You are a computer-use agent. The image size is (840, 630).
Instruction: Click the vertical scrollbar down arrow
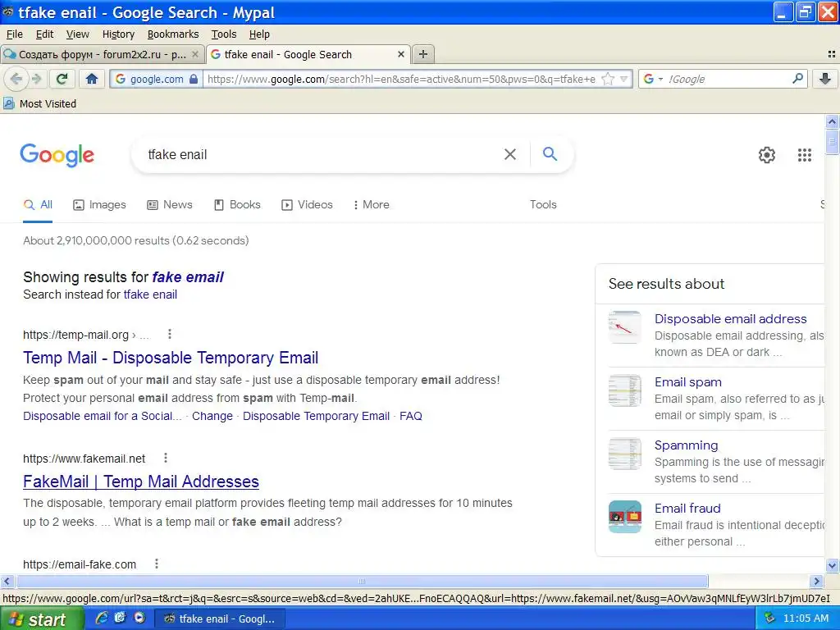coord(832,565)
